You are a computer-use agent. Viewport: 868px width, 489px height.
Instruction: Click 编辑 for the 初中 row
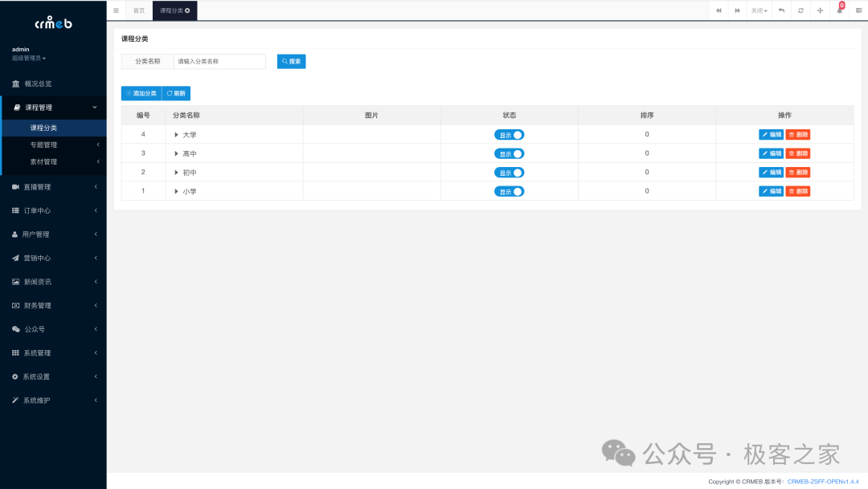click(x=771, y=172)
